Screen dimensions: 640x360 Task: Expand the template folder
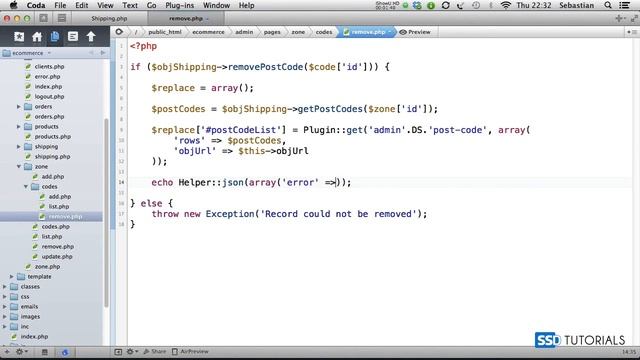[12, 276]
